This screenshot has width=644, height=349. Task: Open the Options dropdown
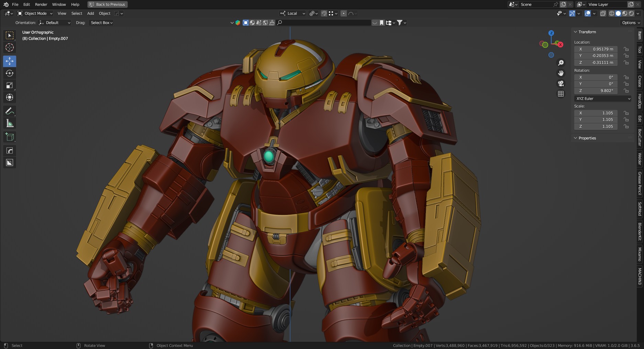click(x=631, y=23)
